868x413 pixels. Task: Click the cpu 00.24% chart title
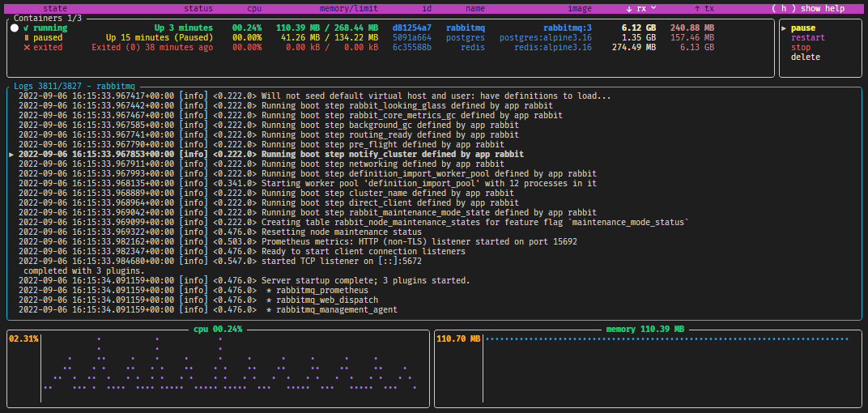218,329
